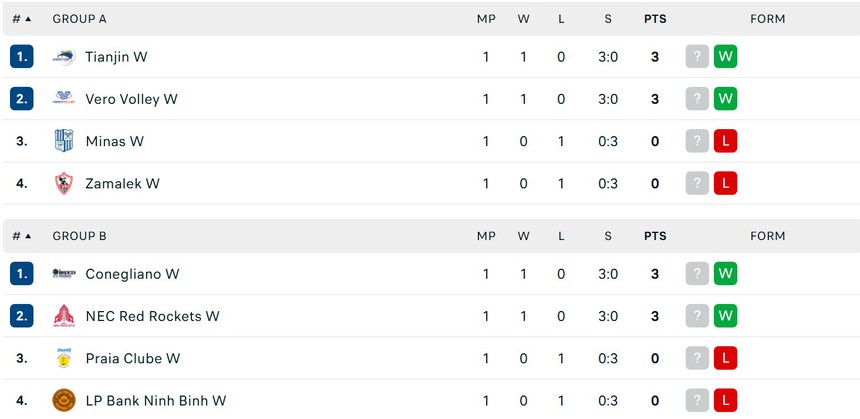Click Vero Volley W rank 2 badge
This screenshot has height=419, width=860.
[x=22, y=99]
